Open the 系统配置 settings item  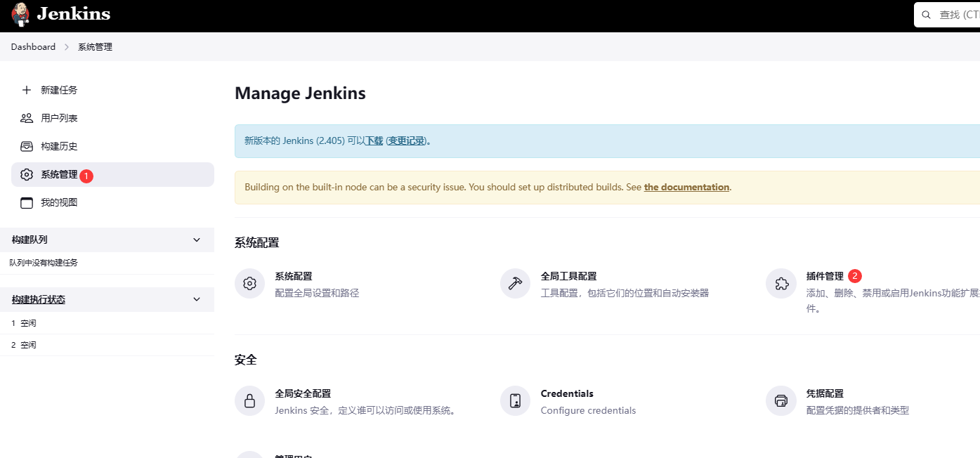click(x=294, y=277)
